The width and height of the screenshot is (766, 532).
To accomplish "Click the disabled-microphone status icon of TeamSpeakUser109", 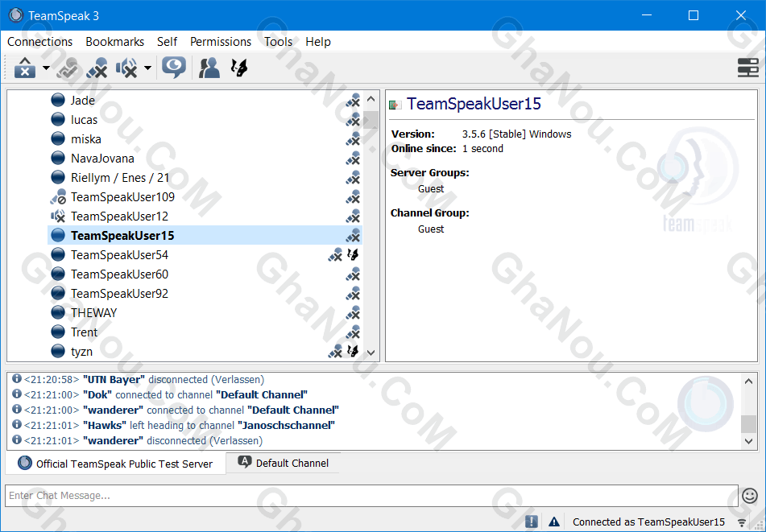I will [x=58, y=197].
